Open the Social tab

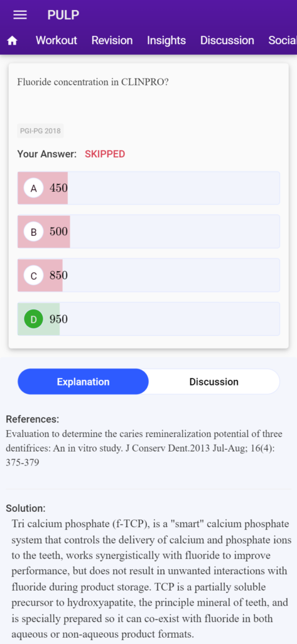282,40
